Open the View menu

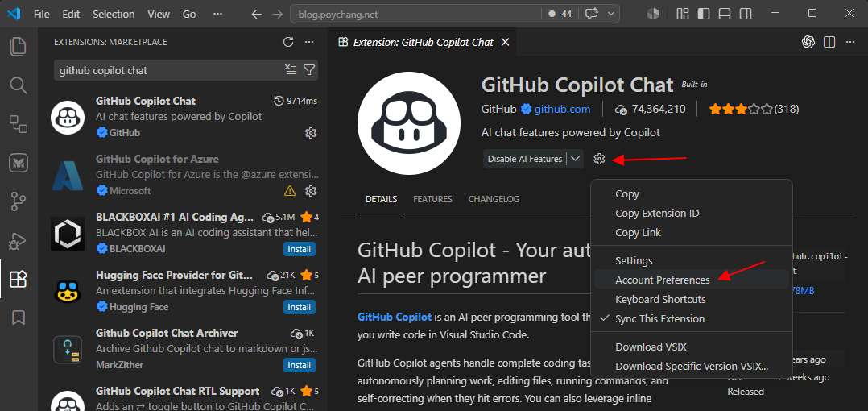coord(159,15)
